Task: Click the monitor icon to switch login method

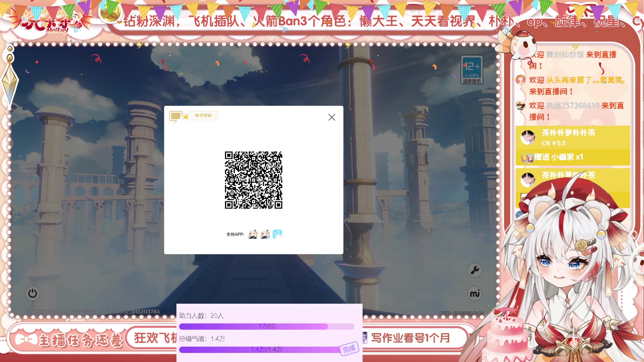Action: [x=176, y=116]
